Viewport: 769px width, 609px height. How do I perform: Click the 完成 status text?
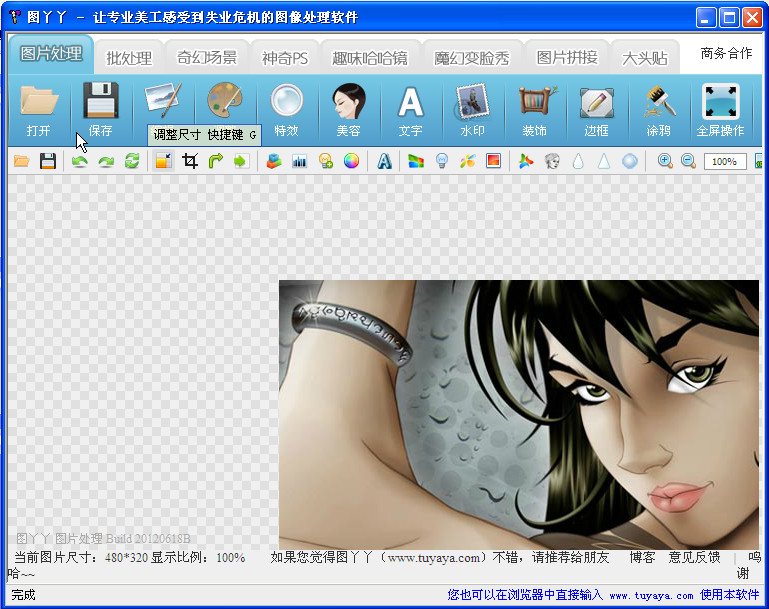pos(23,595)
